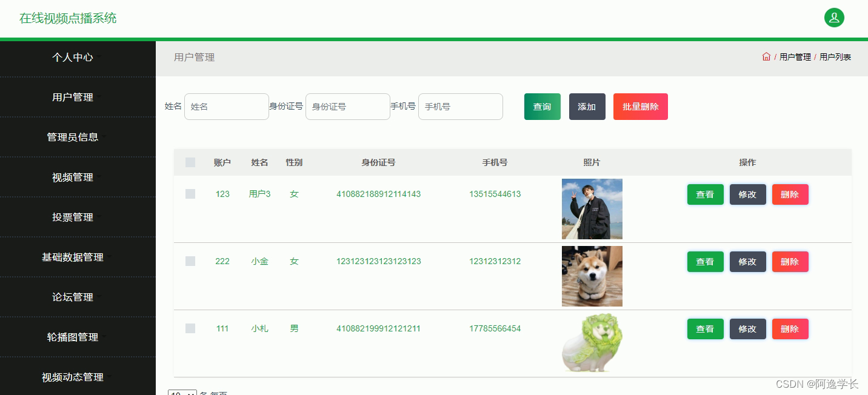Click ID number 410882188912114143

coord(379,194)
